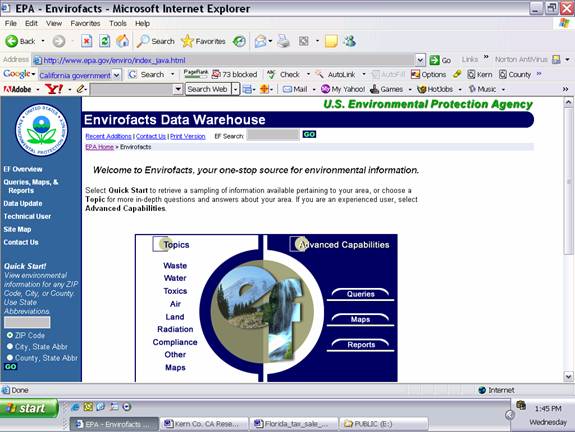Open the Search magnifier toolbar button
575x432 pixels.
pyautogui.click(x=155, y=41)
